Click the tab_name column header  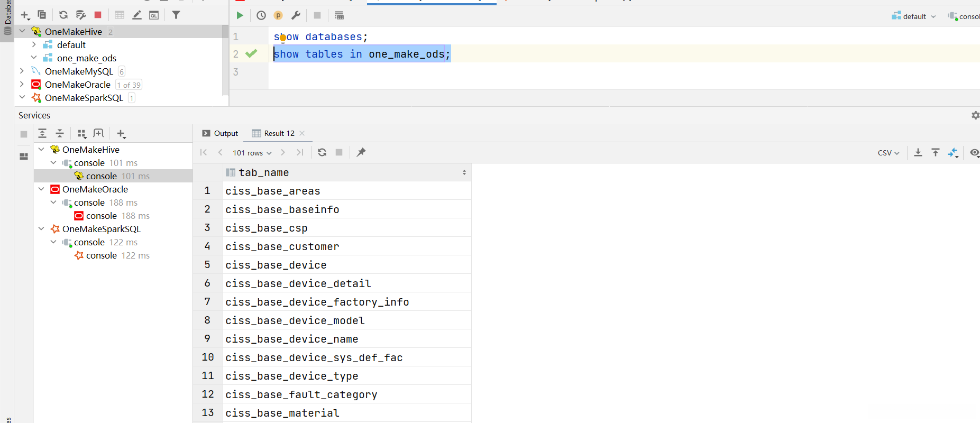pos(263,172)
